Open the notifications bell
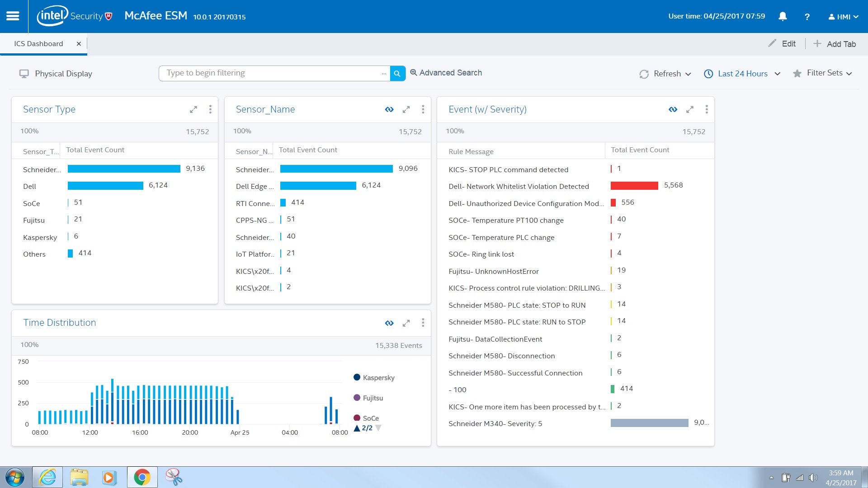Image resolution: width=868 pixels, height=488 pixels. click(x=783, y=17)
